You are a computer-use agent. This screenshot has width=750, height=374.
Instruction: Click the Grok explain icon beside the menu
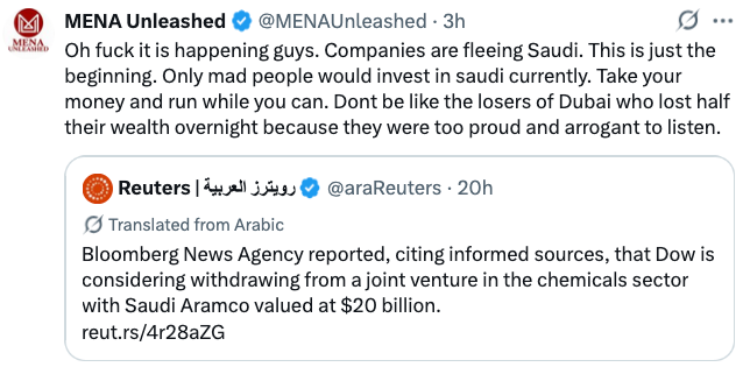tap(688, 21)
